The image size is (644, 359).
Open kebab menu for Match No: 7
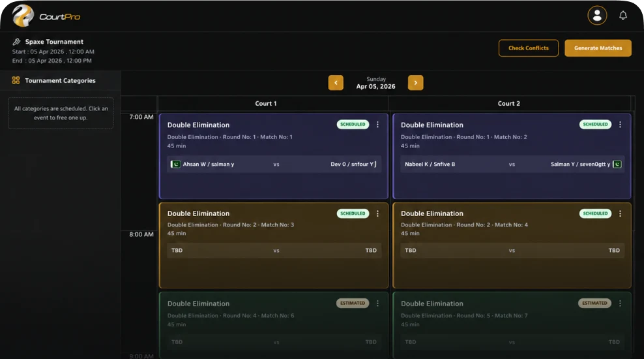620,303
